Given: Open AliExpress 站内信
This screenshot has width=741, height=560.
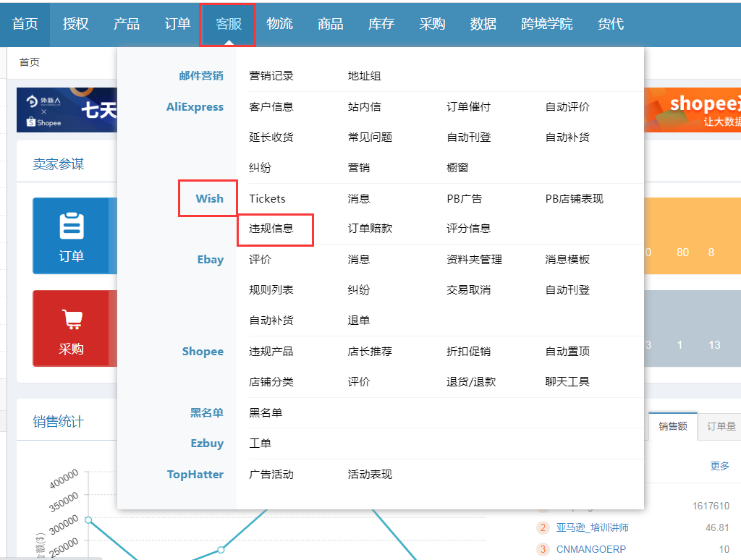Looking at the screenshot, I should coord(365,107).
